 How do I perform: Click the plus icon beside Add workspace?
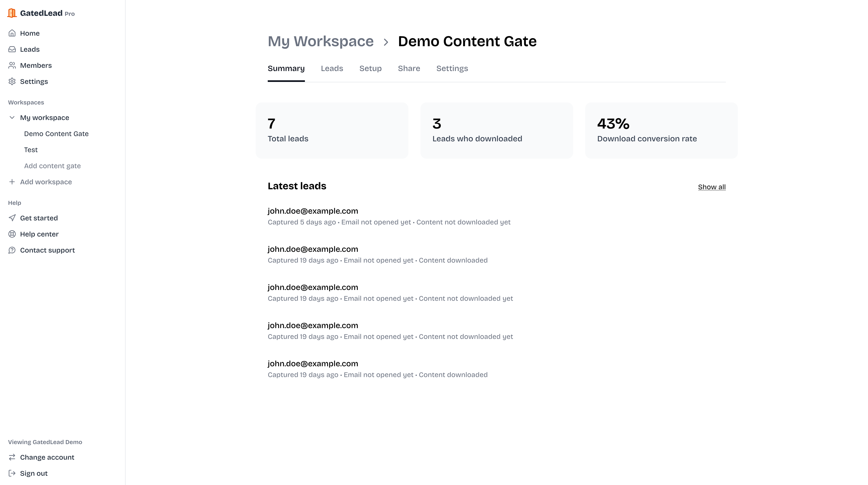point(12,182)
